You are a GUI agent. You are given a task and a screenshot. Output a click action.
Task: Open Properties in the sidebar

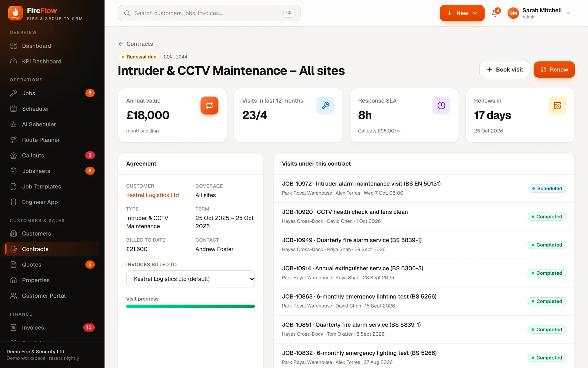[52, 280]
